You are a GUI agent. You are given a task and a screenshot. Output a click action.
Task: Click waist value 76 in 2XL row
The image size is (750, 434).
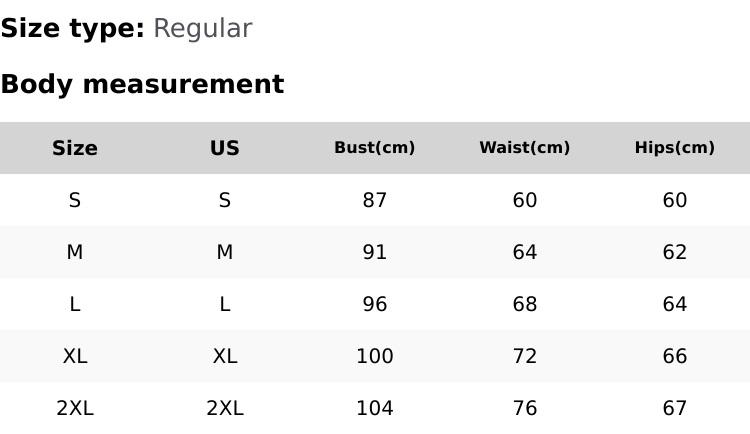pos(525,408)
